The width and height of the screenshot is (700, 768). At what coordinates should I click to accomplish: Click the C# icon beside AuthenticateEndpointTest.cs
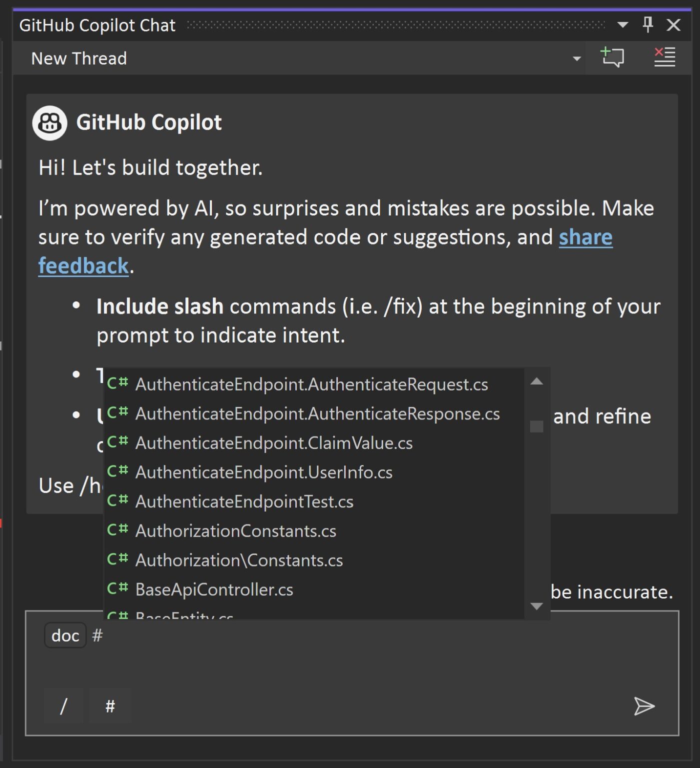[x=118, y=501]
